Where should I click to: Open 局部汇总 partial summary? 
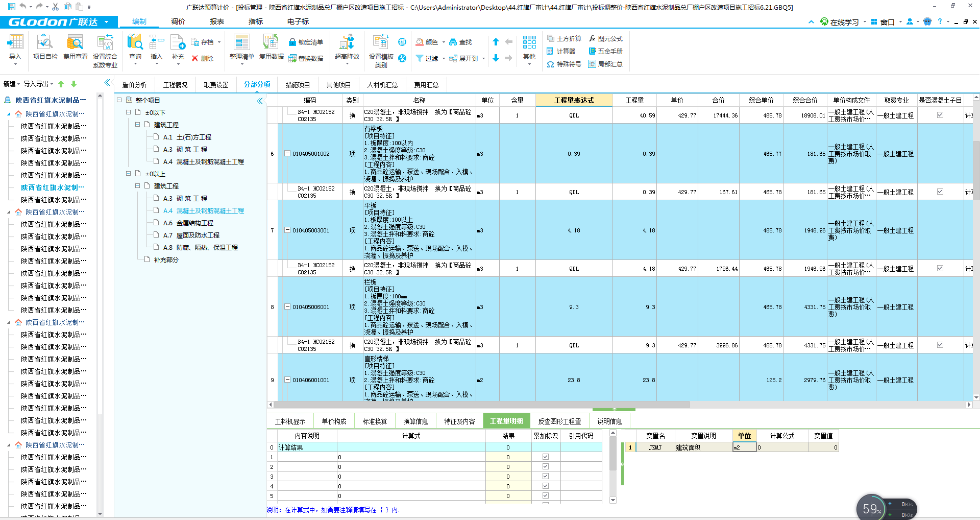point(605,64)
